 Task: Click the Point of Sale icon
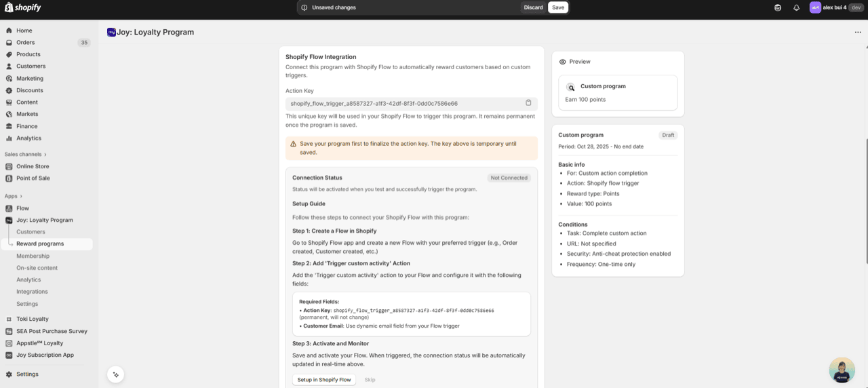point(9,178)
